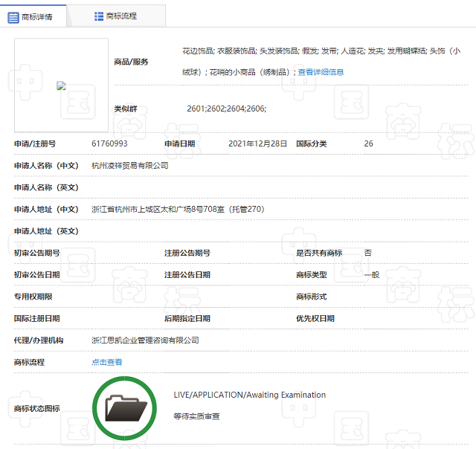Click the broken trademark image placeholder
This screenshot has width=476, height=449.
tap(62, 85)
